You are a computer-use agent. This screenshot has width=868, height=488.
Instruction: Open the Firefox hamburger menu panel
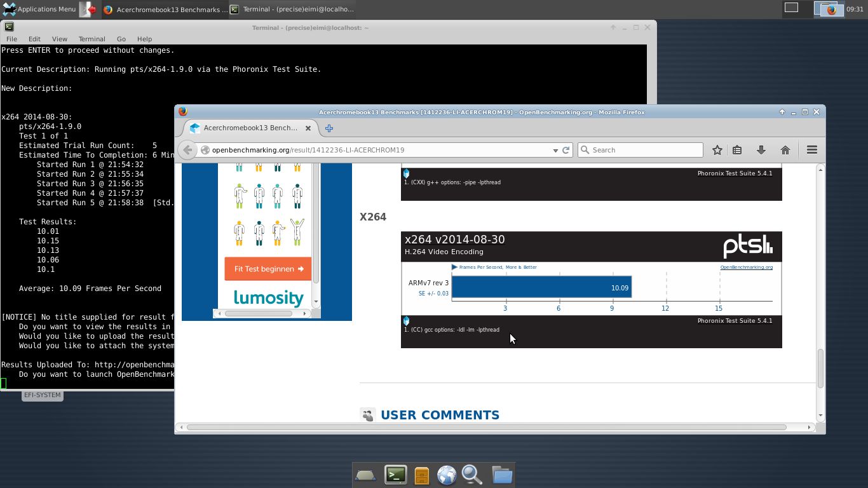(x=811, y=150)
